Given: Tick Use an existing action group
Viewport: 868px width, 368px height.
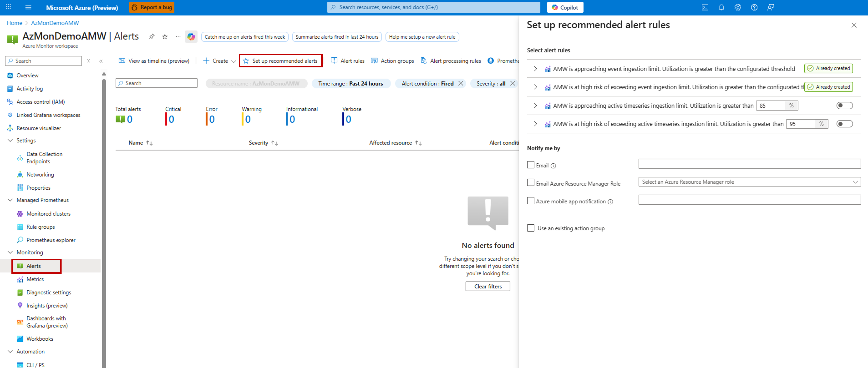Looking at the screenshot, I should coord(531,228).
